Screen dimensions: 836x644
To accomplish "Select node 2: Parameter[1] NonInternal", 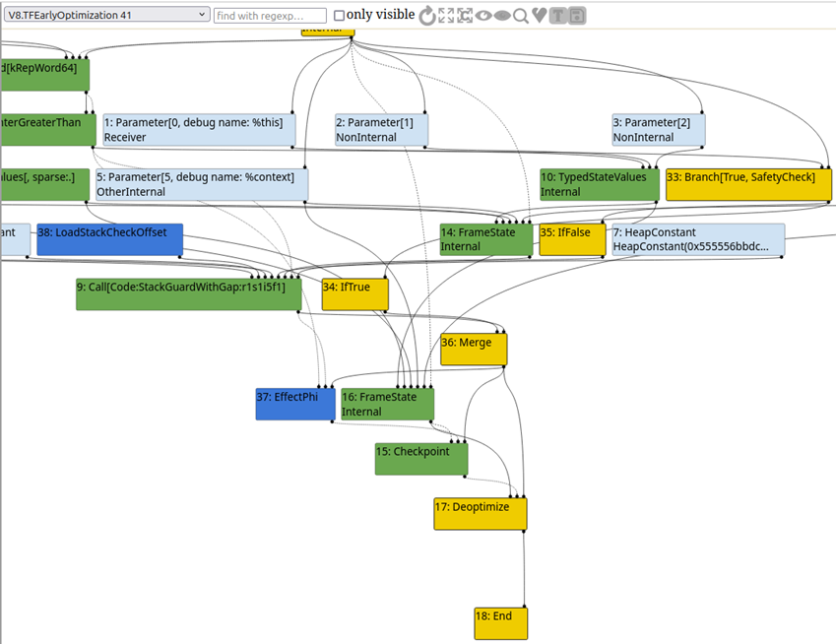I will [x=381, y=130].
